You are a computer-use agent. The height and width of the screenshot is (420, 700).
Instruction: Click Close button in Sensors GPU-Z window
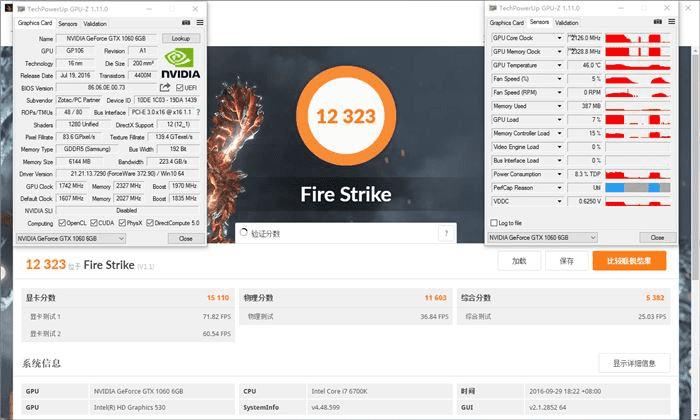click(657, 237)
